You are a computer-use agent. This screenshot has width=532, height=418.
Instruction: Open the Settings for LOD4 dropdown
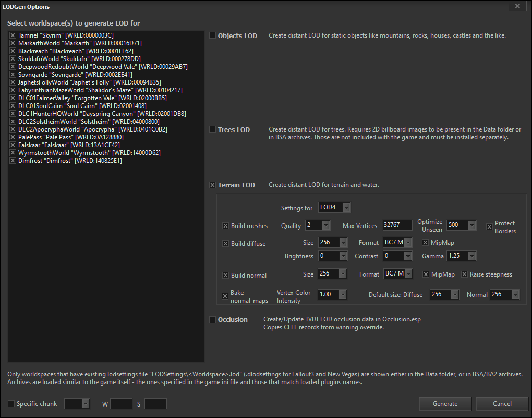click(x=334, y=208)
